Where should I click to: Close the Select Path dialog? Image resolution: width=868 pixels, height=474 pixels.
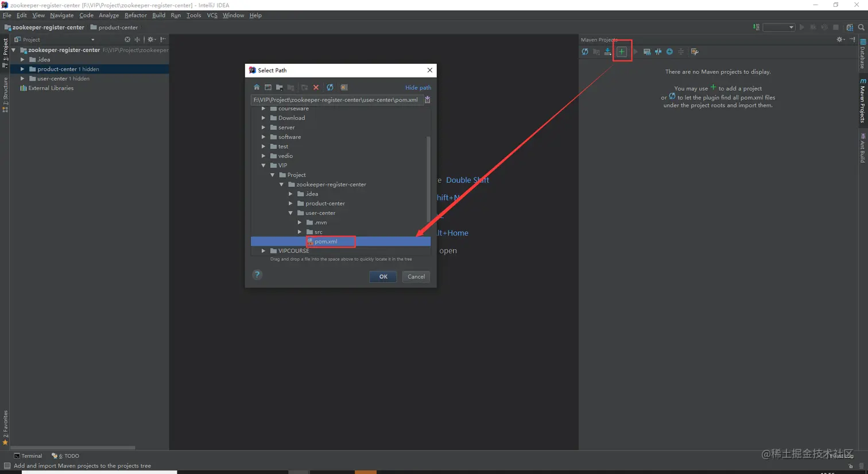coord(429,70)
